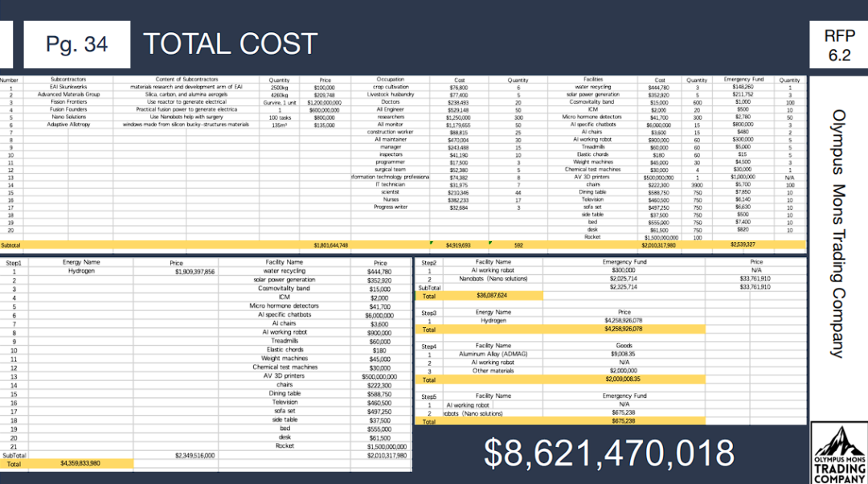Click the $4,919,693 occupation cost subtotal

[457, 244]
